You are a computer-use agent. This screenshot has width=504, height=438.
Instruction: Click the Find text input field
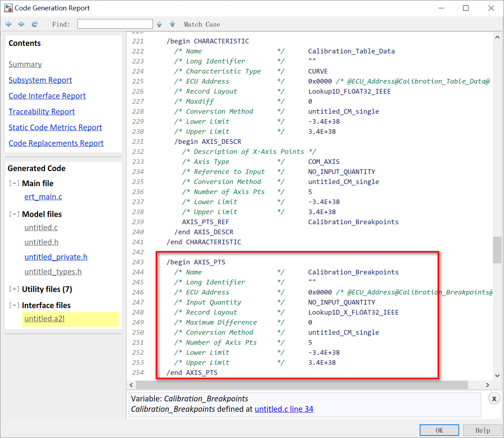(x=115, y=24)
